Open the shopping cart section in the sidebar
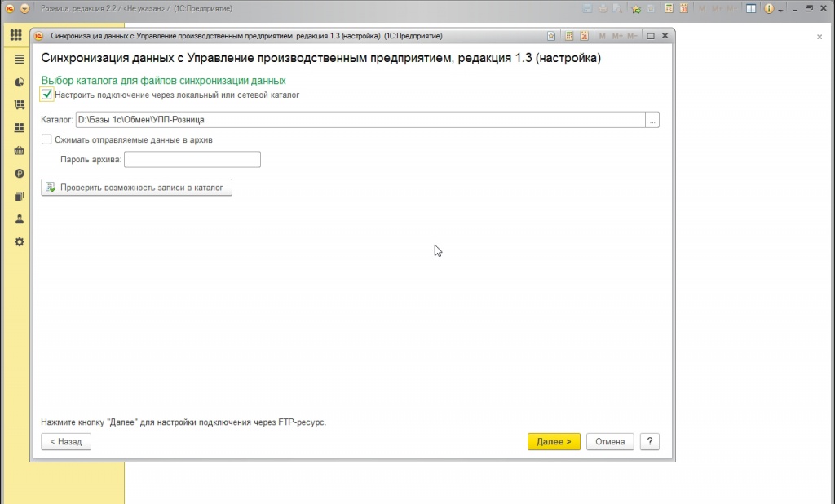This screenshot has height=504, width=835. [20, 105]
